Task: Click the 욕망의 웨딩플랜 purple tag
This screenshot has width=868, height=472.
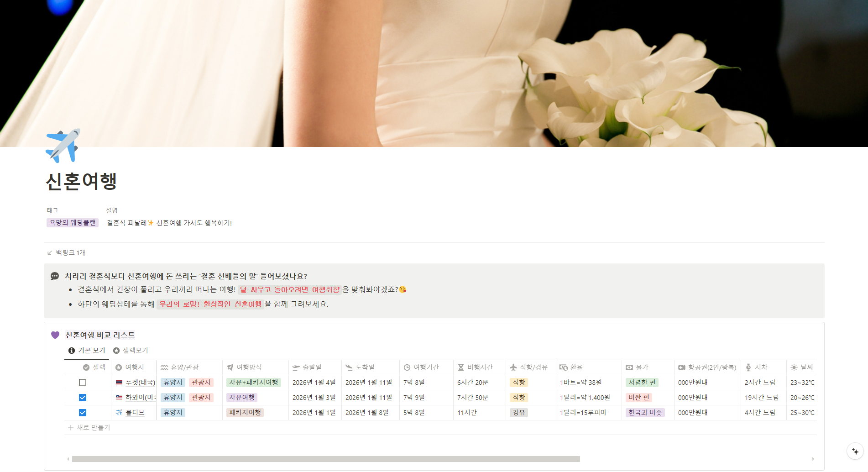Action: tap(73, 223)
